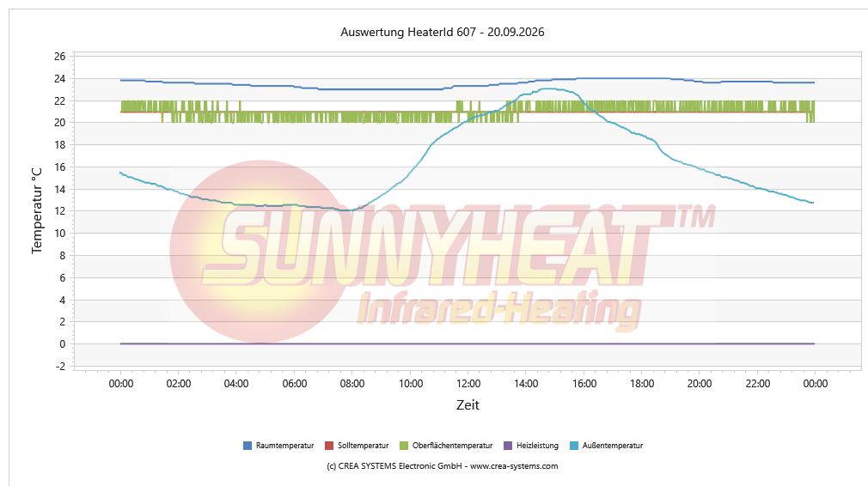868x486 pixels.
Task: Click the 24 temperature axis label
Action: coord(60,78)
